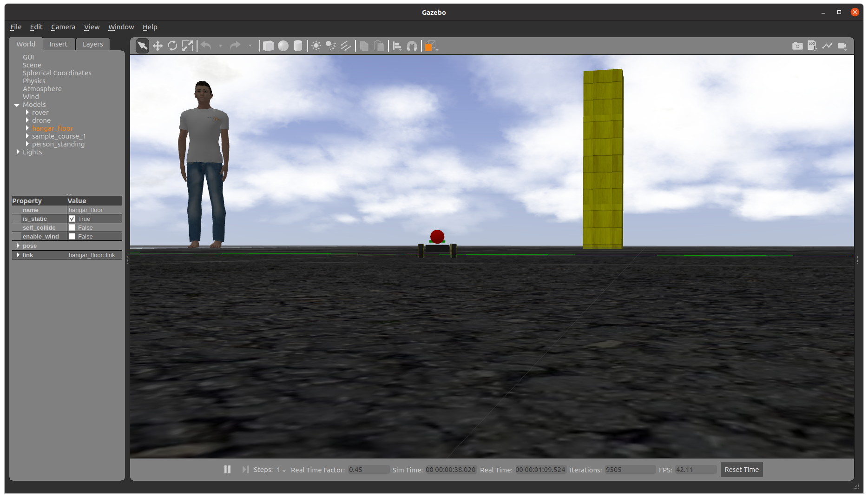The image size is (868, 498).
Task: Enable the snap magnet tool
Action: [412, 46]
